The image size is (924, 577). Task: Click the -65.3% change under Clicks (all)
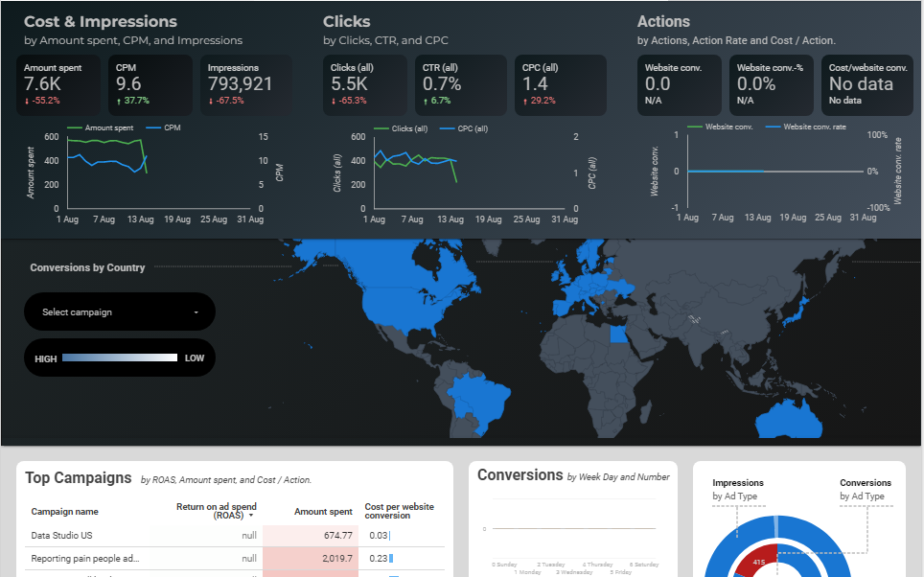[x=349, y=101]
